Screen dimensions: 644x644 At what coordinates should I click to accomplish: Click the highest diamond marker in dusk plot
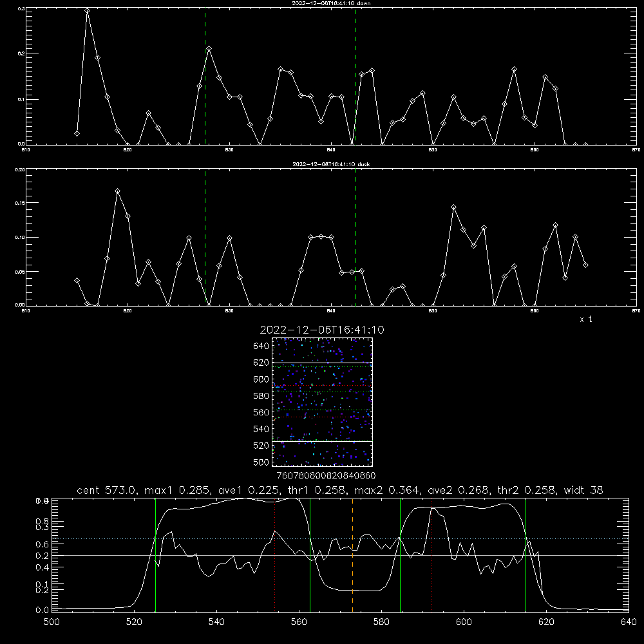pyautogui.click(x=117, y=191)
